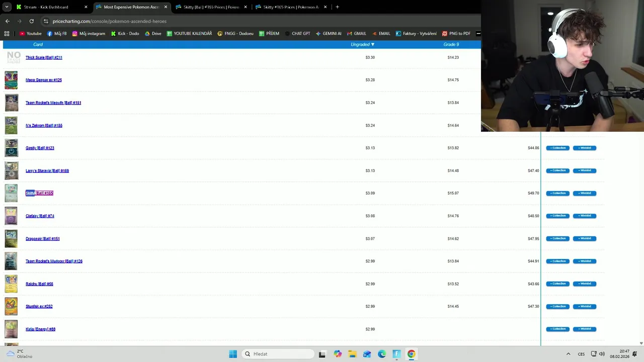Open the CHAT GPT bookmark
Viewport: 644px width, 362px height.
[297, 34]
